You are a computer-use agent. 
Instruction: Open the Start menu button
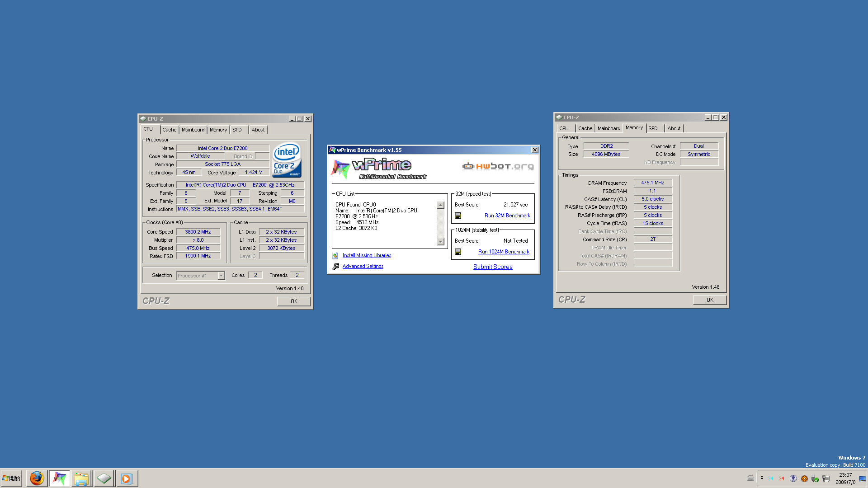[11, 478]
